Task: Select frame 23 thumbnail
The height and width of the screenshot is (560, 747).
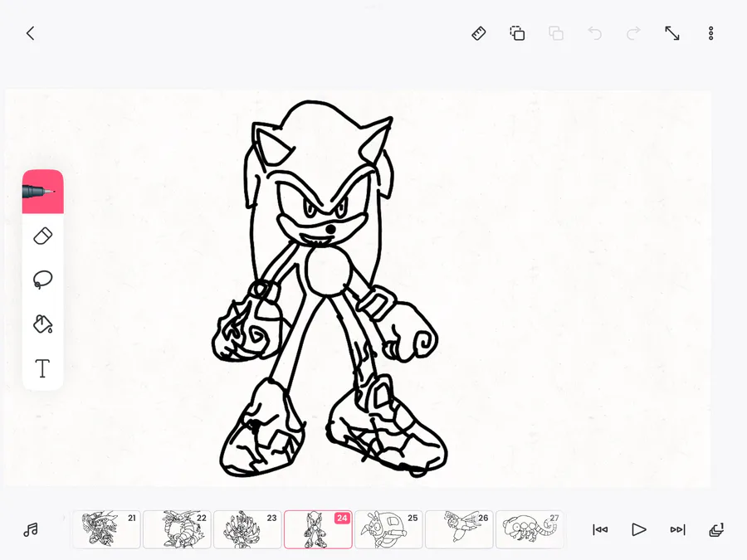Action: (247, 529)
